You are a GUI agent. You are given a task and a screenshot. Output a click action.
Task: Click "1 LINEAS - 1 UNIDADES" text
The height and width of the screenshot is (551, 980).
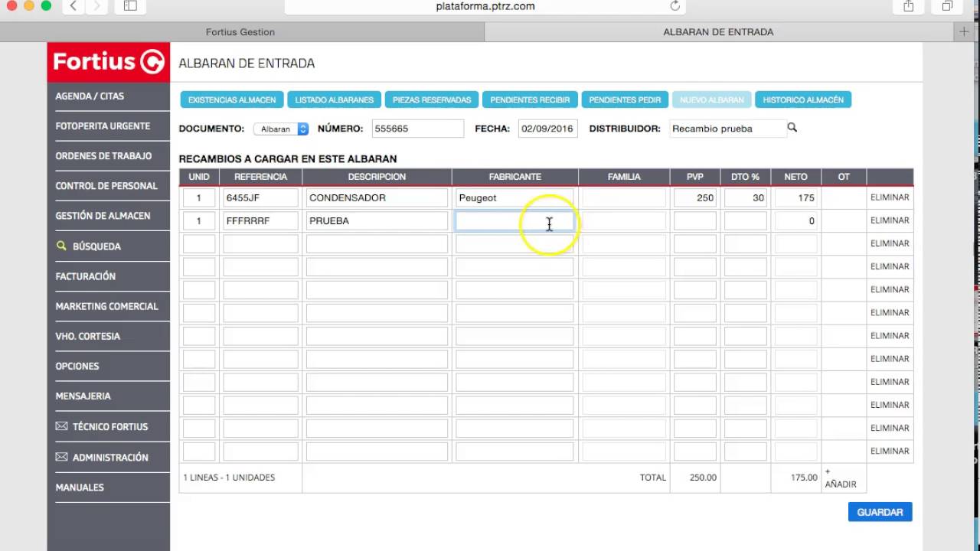coord(229,478)
